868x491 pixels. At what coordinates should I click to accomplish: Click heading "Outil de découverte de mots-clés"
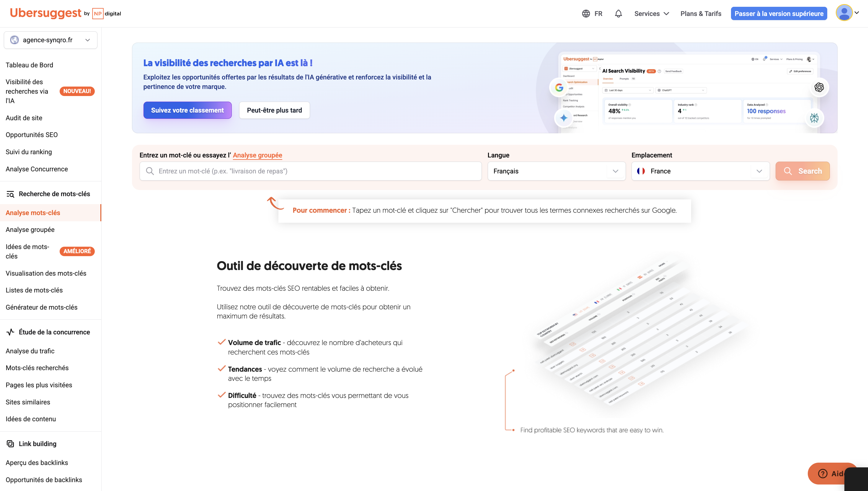tap(309, 266)
